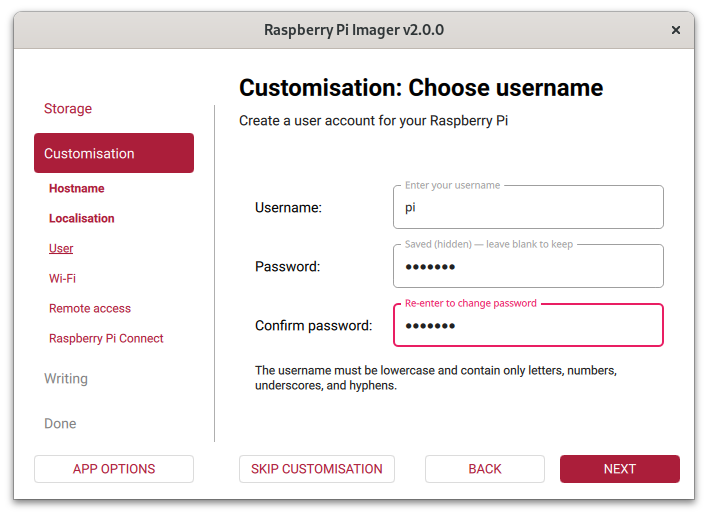
Task: Click into the Password input field
Action: click(528, 267)
